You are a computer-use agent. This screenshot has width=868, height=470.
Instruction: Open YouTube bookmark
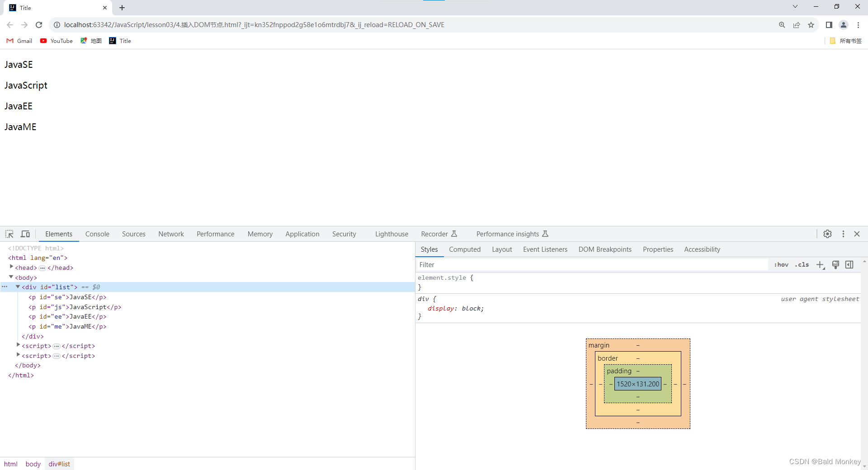tap(57, 41)
